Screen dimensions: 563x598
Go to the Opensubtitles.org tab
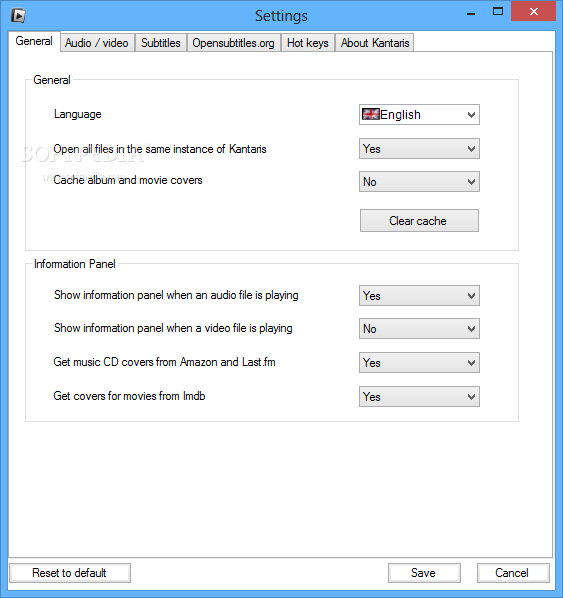pos(233,43)
